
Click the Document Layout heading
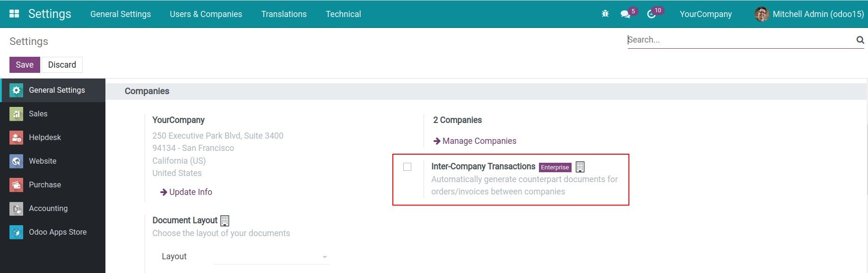[x=185, y=220]
